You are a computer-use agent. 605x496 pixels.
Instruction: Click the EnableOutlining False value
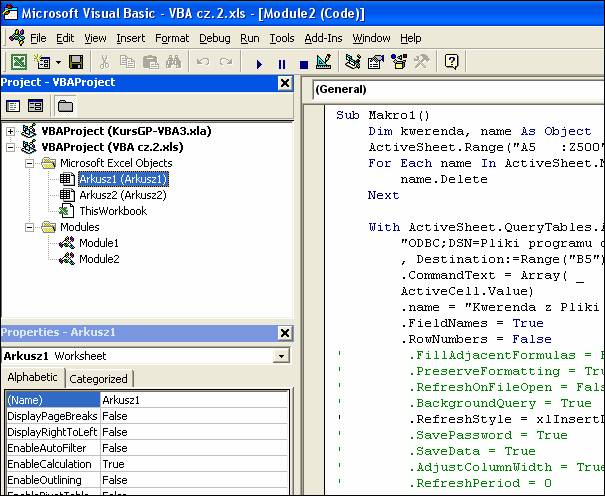click(x=194, y=480)
